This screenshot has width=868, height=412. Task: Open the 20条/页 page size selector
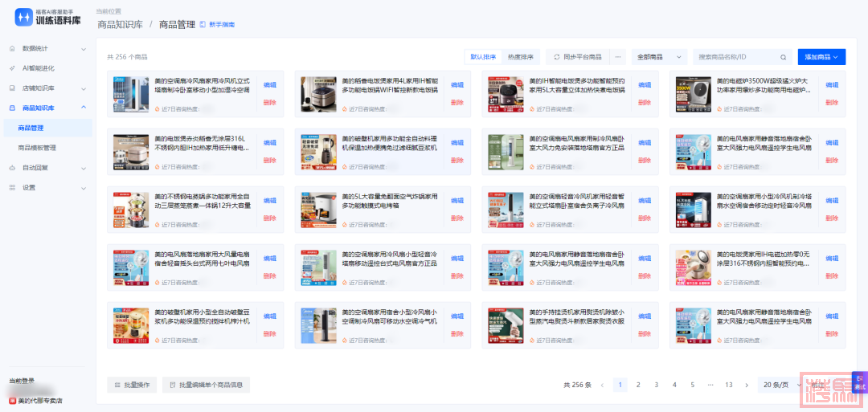[x=778, y=385]
